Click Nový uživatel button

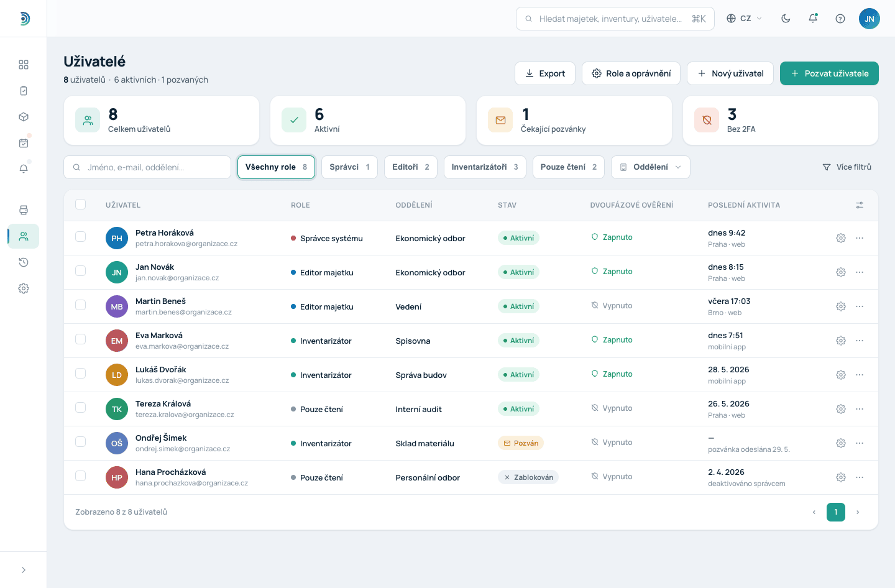pos(730,73)
